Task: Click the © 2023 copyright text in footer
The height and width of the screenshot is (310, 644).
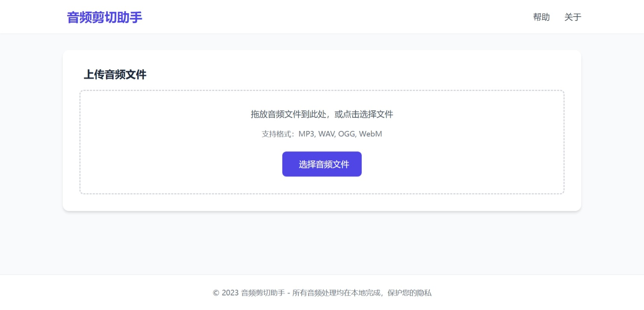Action: click(x=226, y=293)
